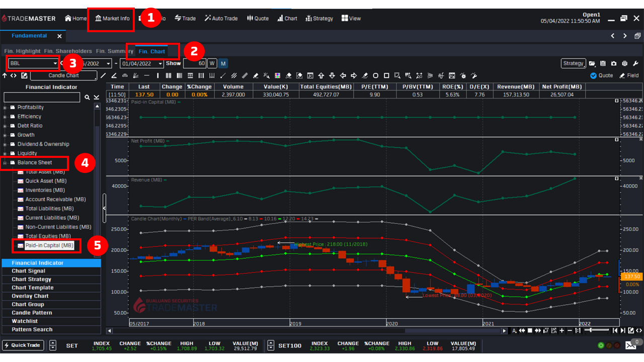
Task: Expand the Profitability indicator group
Action: click(x=6, y=108)
